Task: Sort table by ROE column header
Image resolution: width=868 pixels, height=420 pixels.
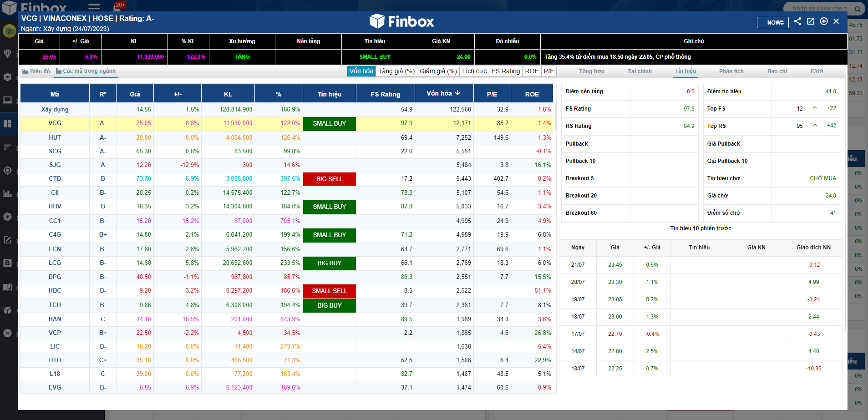Action: (x=532, y=94)
